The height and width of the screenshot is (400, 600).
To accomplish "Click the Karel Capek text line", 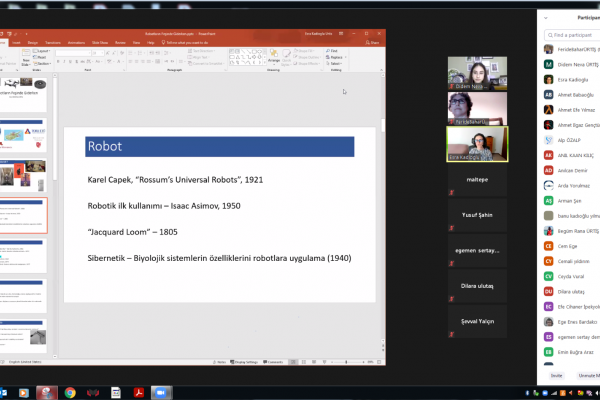I will click(x=175, y=180).
